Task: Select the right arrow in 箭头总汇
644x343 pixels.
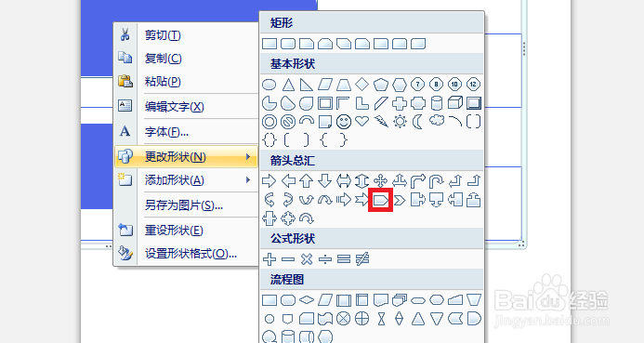Action: coord(269,180)
